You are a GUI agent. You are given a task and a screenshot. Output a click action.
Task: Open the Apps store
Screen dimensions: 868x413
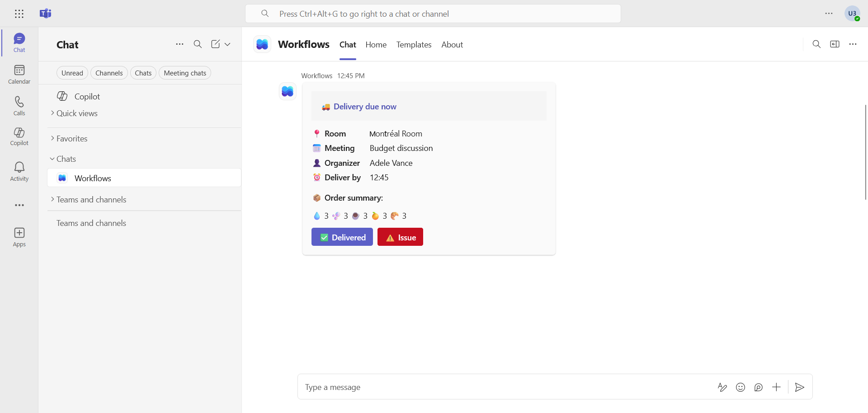pos(19,237)
